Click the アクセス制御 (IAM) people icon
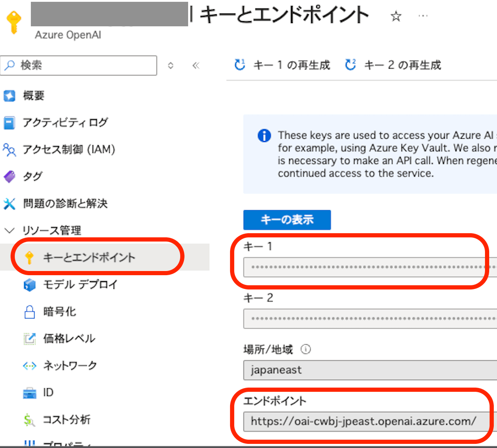The height and width of the screenshot is (448, 497). [x=9, y=149]
